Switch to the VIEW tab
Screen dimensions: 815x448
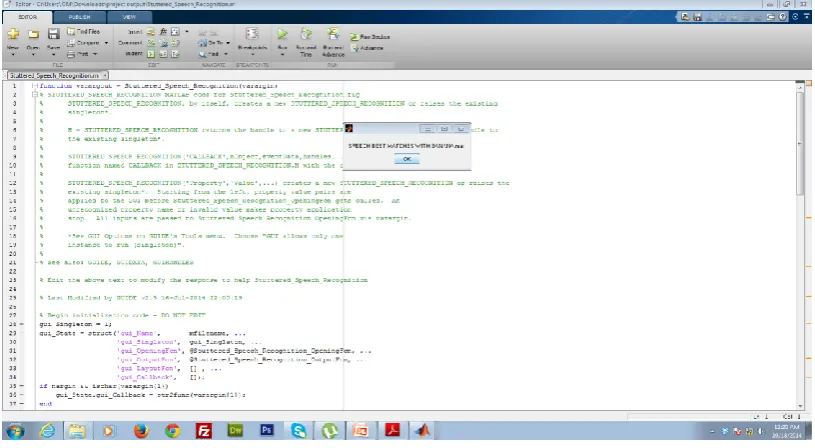[x=129, y=17]
